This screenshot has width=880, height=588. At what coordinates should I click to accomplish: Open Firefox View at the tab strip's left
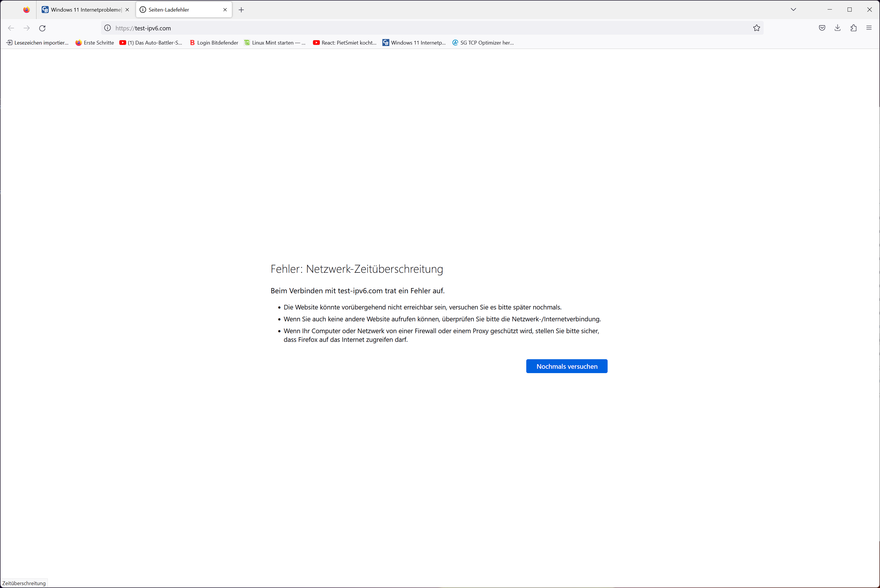coord(26,10)
